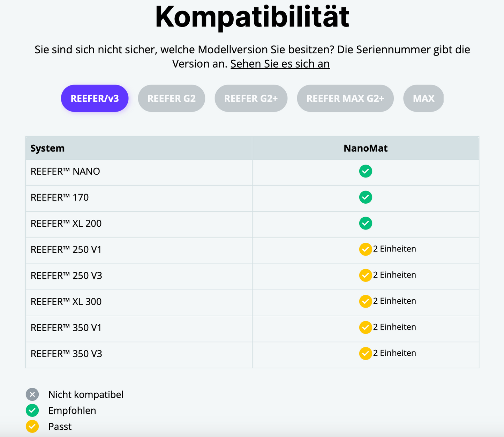Switch to the REEFER G2 tab
The height and width of the screenshot is (437, 504).
point(171,98)
